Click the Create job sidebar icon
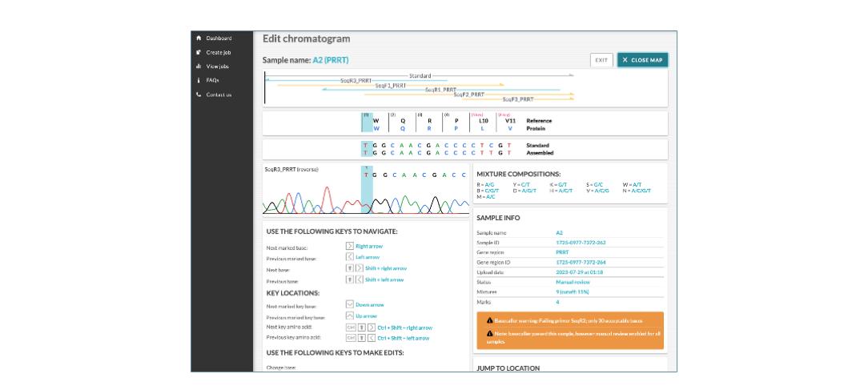The width and height of the screenshot is (868, 386). click(x=199, y=52)
